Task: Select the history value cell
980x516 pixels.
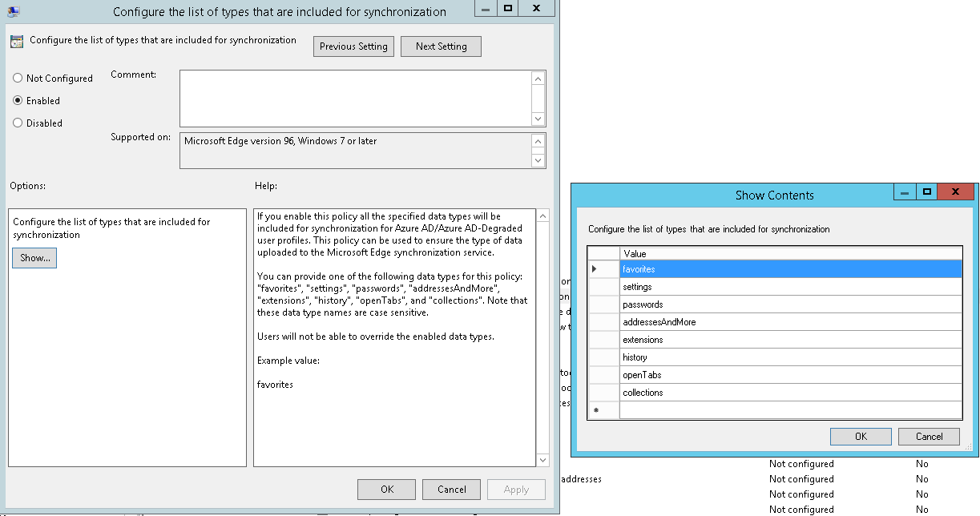Action: coord(791,357)
